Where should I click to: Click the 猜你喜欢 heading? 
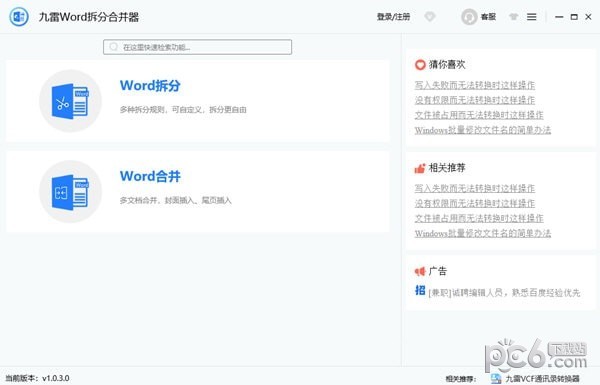(x=447, y=65)
